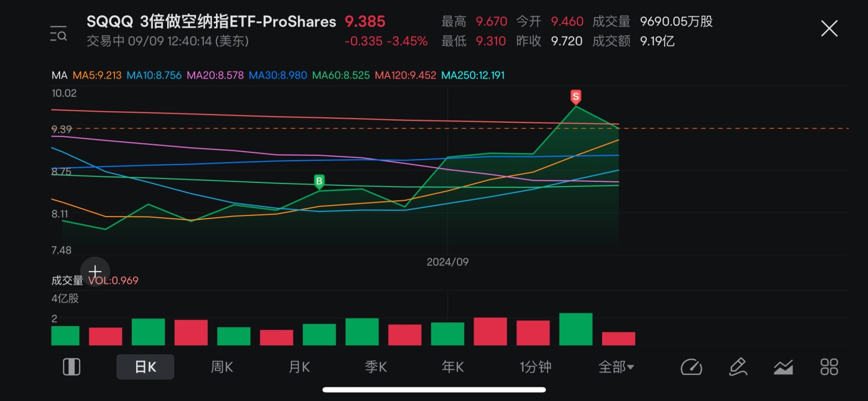Click the tallest green volume bar

tap(576, 329)
